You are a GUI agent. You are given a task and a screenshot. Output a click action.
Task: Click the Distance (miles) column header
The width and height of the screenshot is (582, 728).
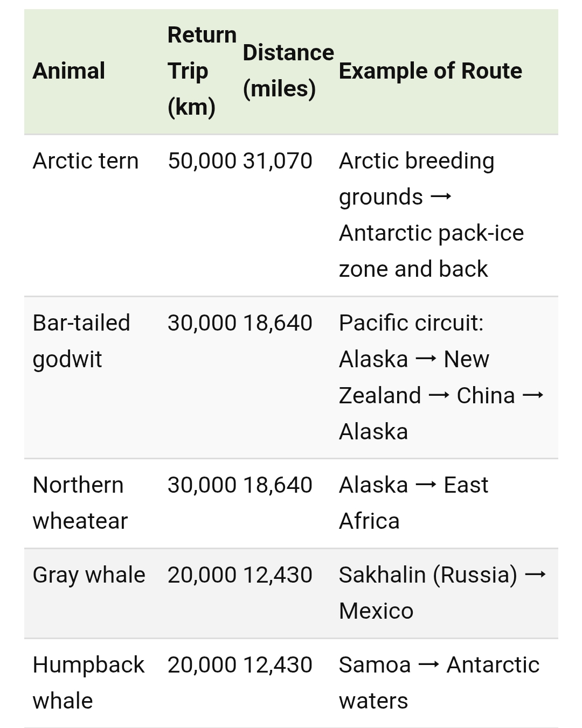click(x=288, y=71)
